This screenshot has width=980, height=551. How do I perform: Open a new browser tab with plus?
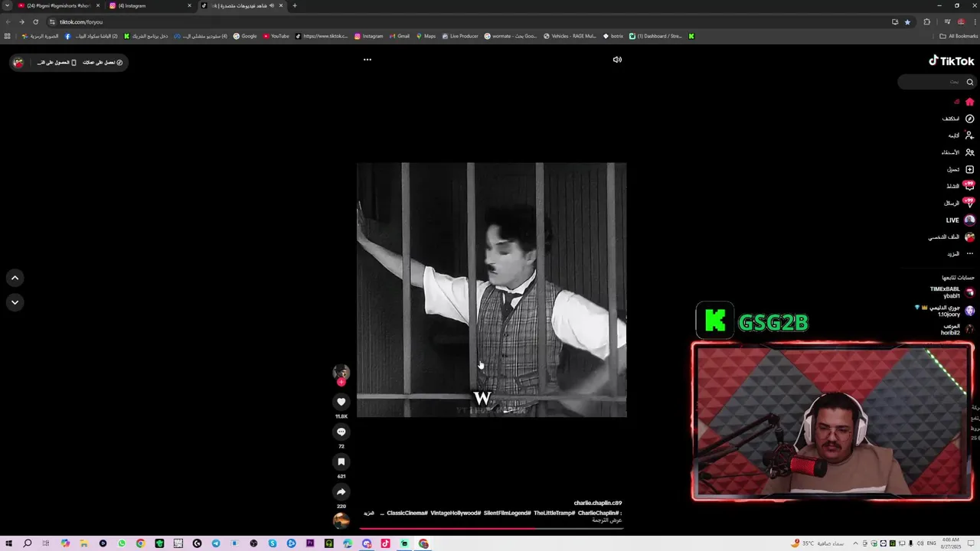pyautogui.click(x=295, y=5)
